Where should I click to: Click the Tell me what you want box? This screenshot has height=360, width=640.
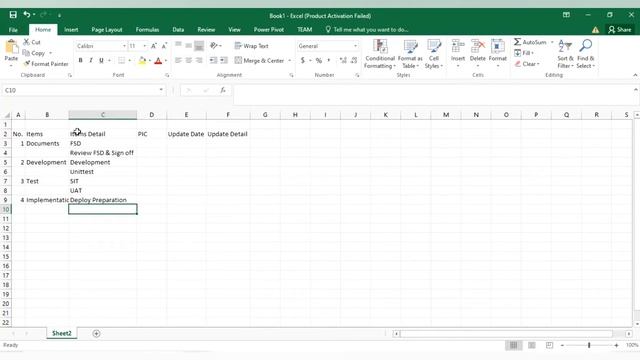tap(367, 29)
